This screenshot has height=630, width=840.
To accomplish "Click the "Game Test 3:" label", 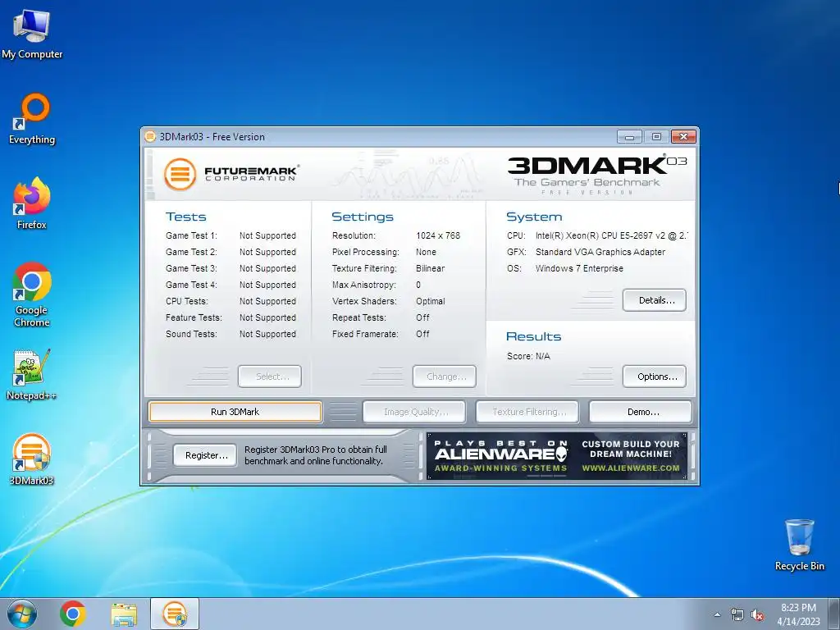I will (x=191, y=268).
